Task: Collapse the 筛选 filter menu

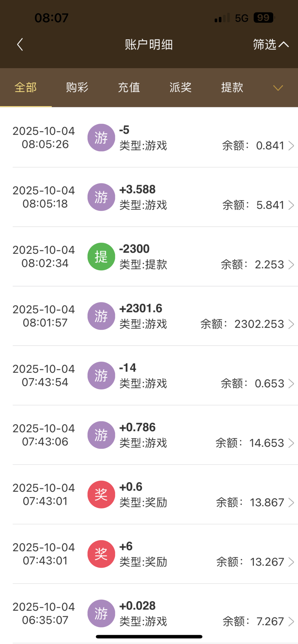Action: [x=271, y=45]
